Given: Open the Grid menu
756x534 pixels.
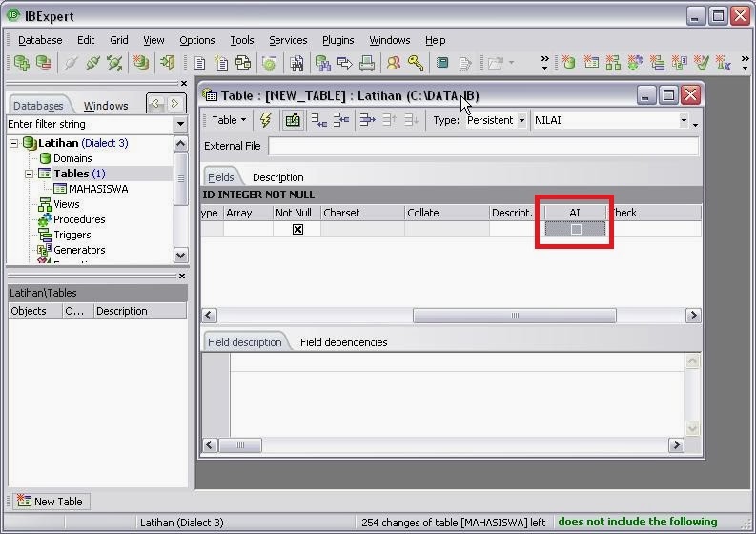Looking at the screenshot, I should coord(118,40).
